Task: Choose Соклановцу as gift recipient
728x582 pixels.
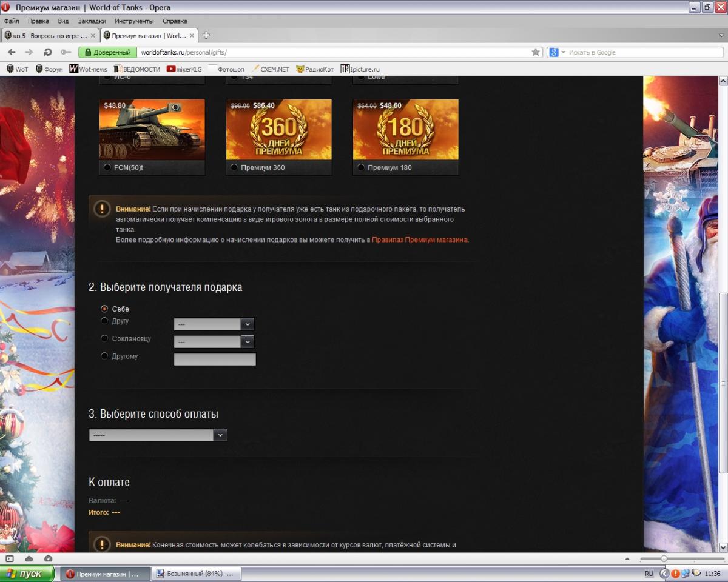Action: click(x=104, y=338)
